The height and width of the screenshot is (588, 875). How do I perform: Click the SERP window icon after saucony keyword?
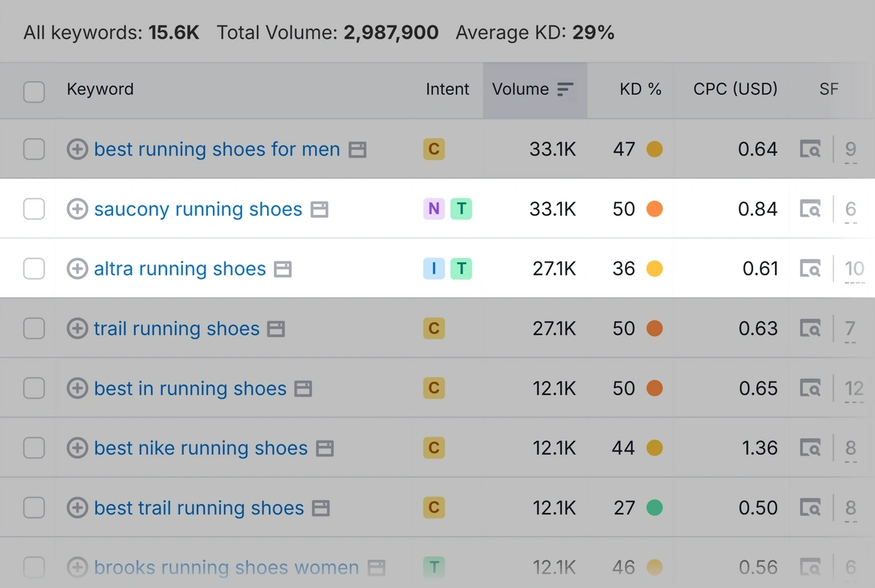pos(319,210)
